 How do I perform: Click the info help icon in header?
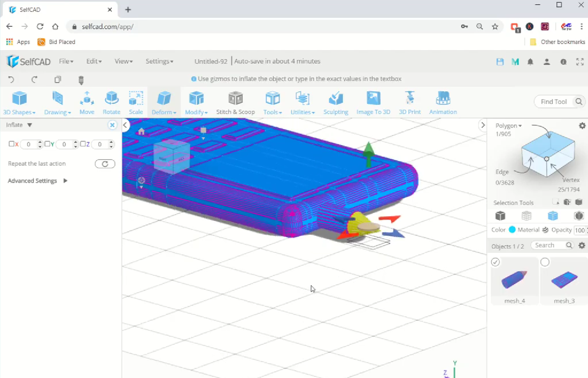[x=563, y=62]
